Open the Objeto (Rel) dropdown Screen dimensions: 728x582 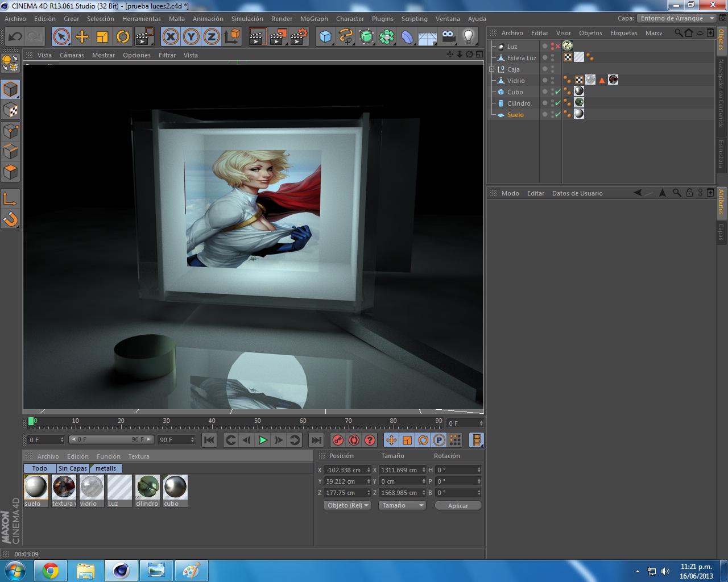pyautogui.click(x=347, y=505)
